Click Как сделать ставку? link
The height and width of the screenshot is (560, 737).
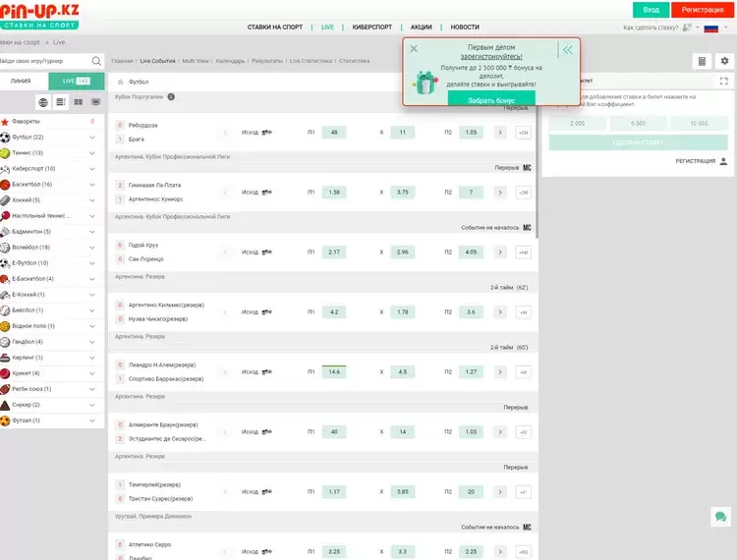pyautogui.click(x=651, y=28)
